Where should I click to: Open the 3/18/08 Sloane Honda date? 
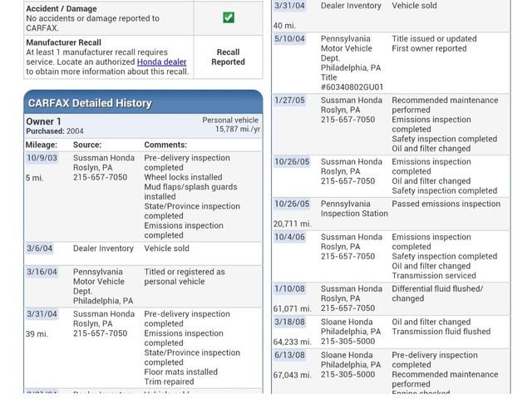coord(289,322)
